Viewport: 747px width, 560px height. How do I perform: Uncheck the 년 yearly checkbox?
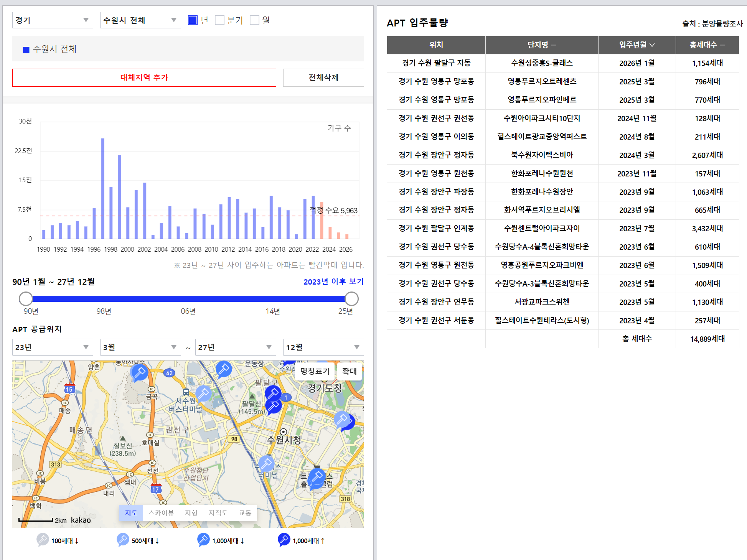pos(193,20)
